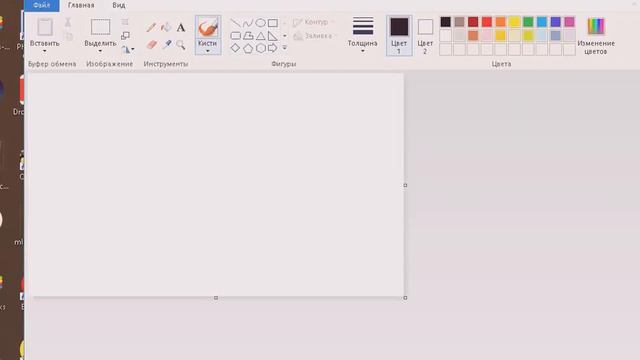
Task: Select the Fill with color bucket tool
Action: click(x=166, y=27)
